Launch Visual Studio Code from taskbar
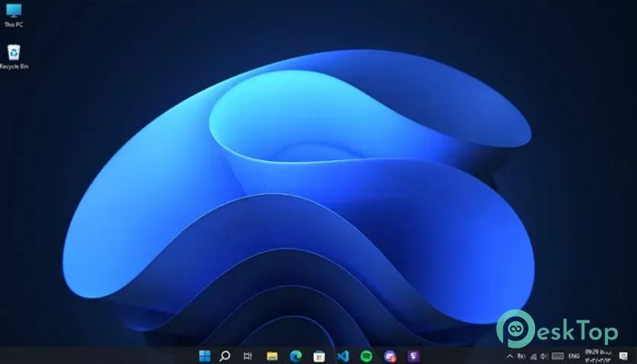This screenshot has height=364, width=637. point(343,357)
